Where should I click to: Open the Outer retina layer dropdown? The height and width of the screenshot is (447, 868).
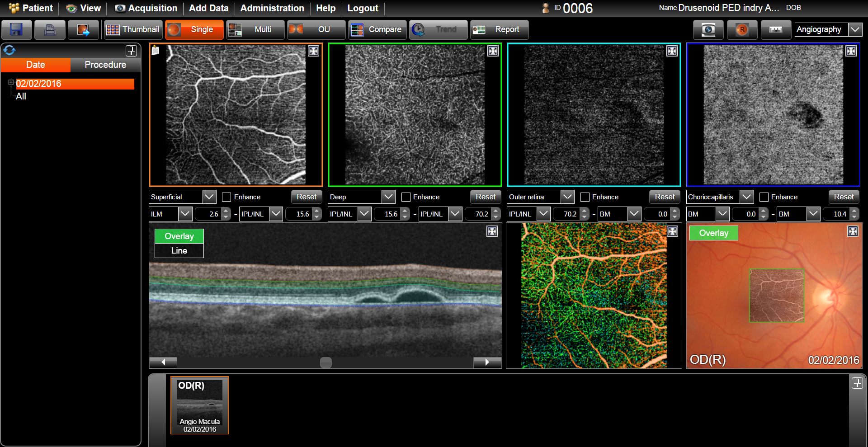567,197
